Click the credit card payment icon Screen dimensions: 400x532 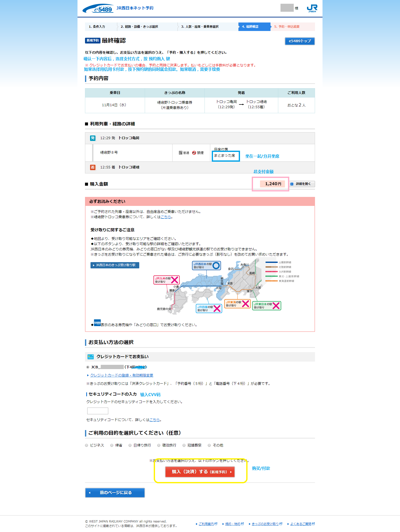90,357
